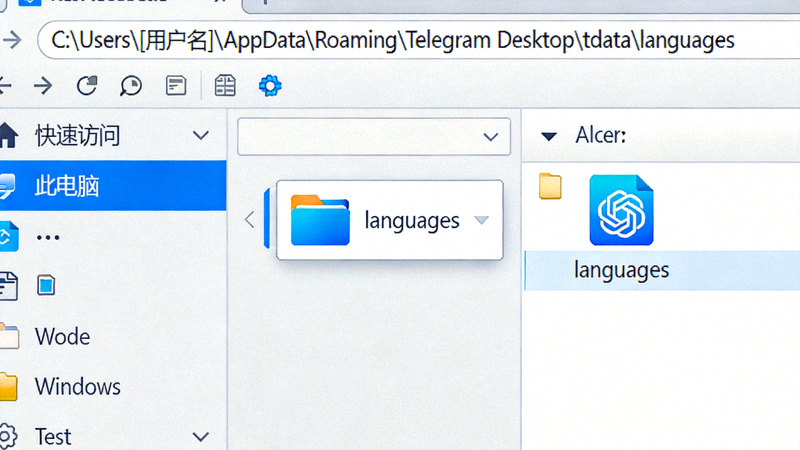Click the languages label in the card

coord(412,220)
